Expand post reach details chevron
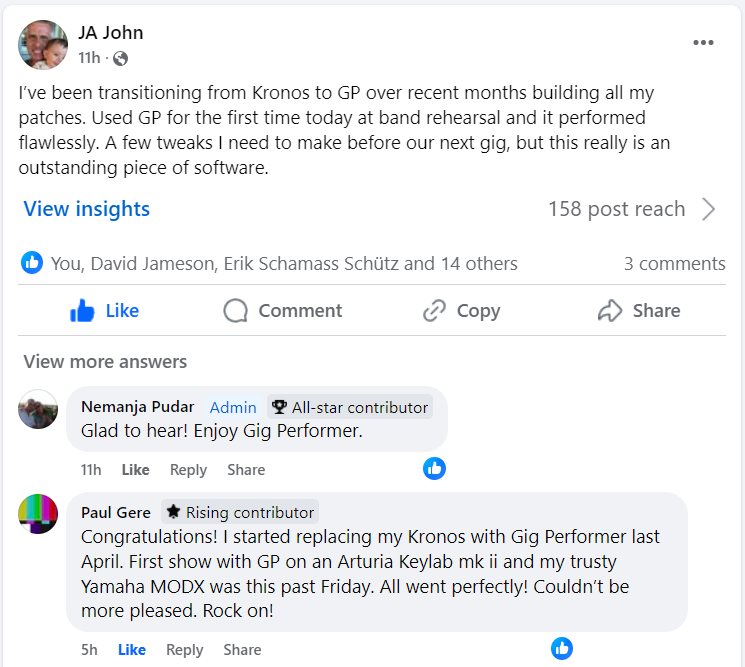Viewport: 745px width, 667px height. pos(709,209)
